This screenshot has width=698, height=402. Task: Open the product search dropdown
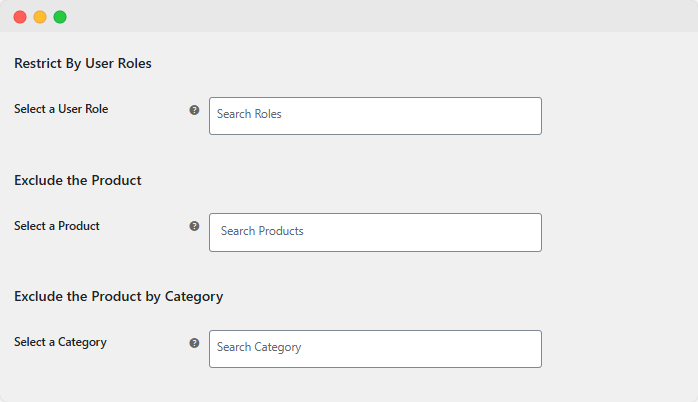click(375, 232)
